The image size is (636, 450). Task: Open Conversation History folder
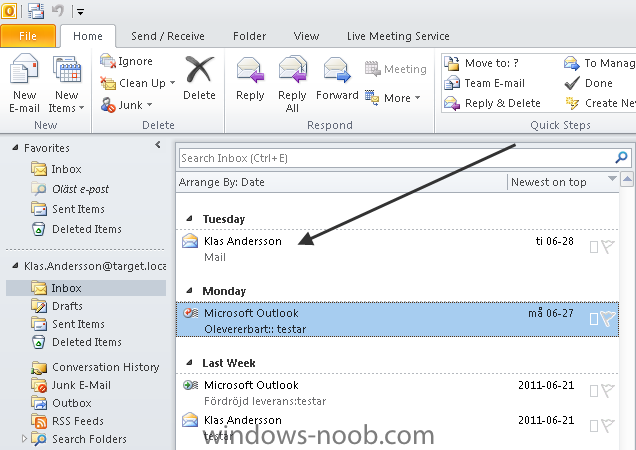96,367
